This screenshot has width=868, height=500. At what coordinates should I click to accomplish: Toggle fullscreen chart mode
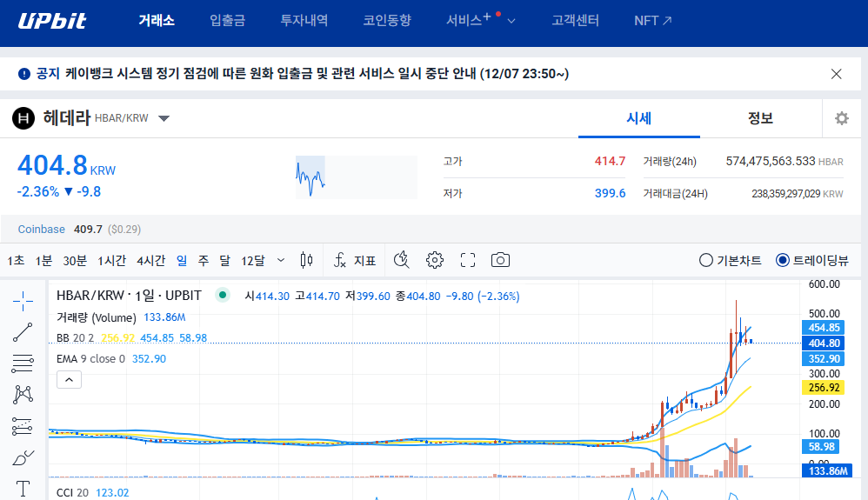coord(468,260)
